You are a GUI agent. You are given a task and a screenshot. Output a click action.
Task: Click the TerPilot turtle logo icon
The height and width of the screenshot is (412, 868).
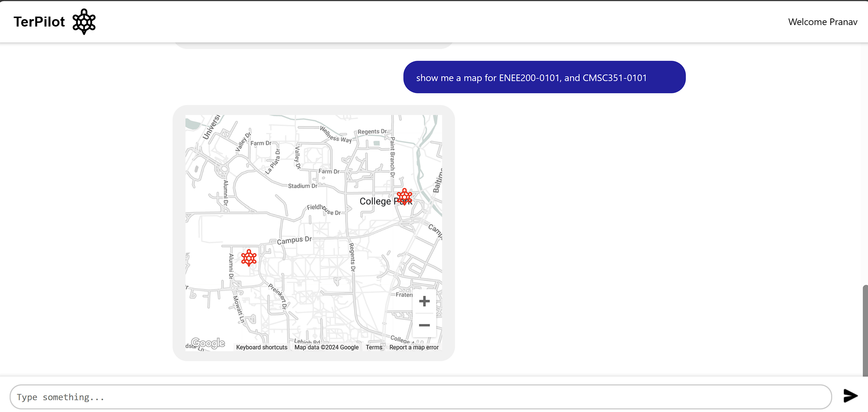pyautogui.click(x=84, y=22)
